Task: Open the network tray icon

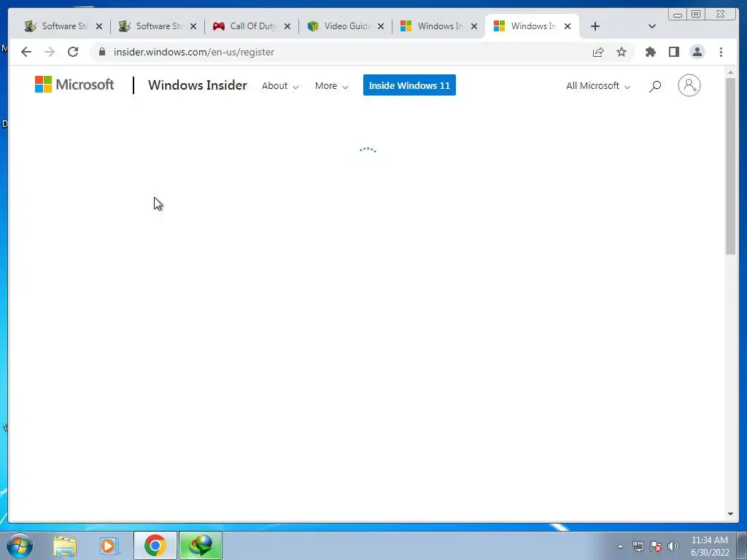Action: 638,546
